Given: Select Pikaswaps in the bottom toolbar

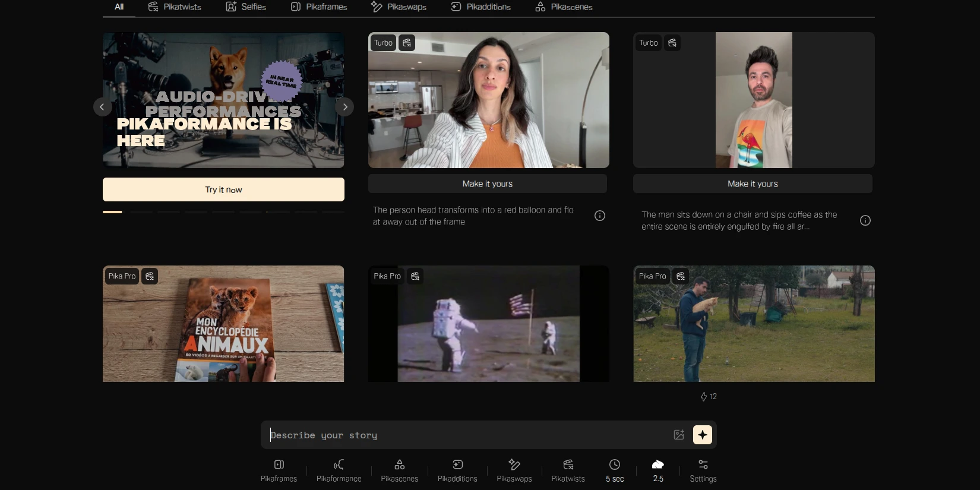Looking at the screenshot, I should (x=514, y=470).
